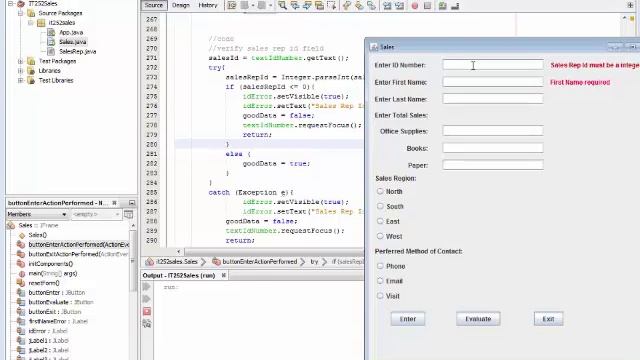Select the North sales region radio

click(380, 191)
